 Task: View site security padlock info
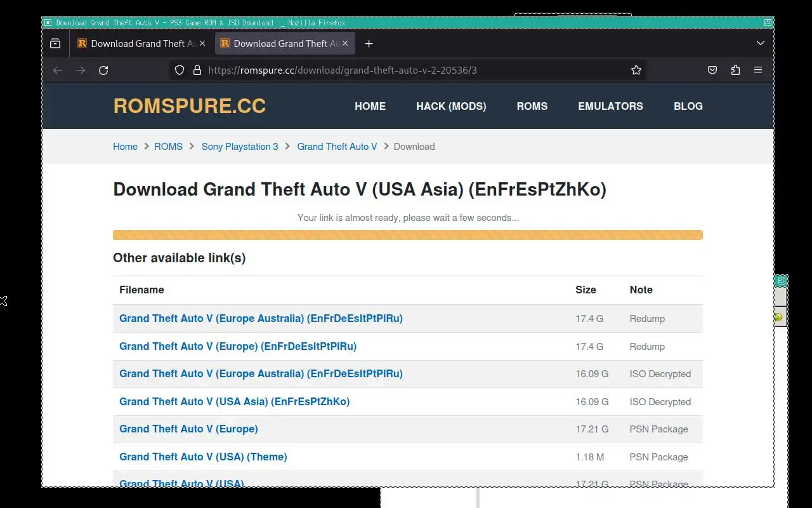coord(197,70)
